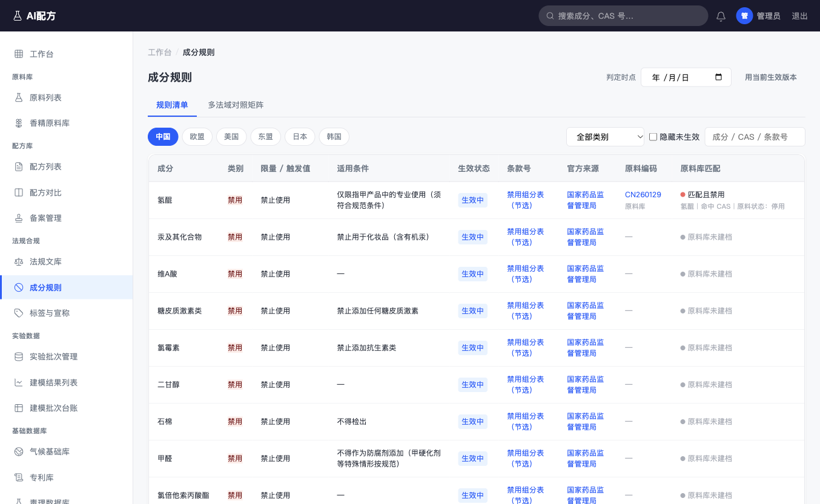Click 匹配且禁用 match status text
The width and height of the screenshot is (820, 504).
[706, 195]
